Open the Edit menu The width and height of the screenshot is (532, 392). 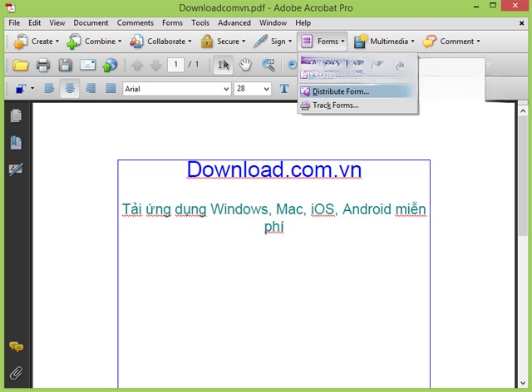[x=35, y=22]
